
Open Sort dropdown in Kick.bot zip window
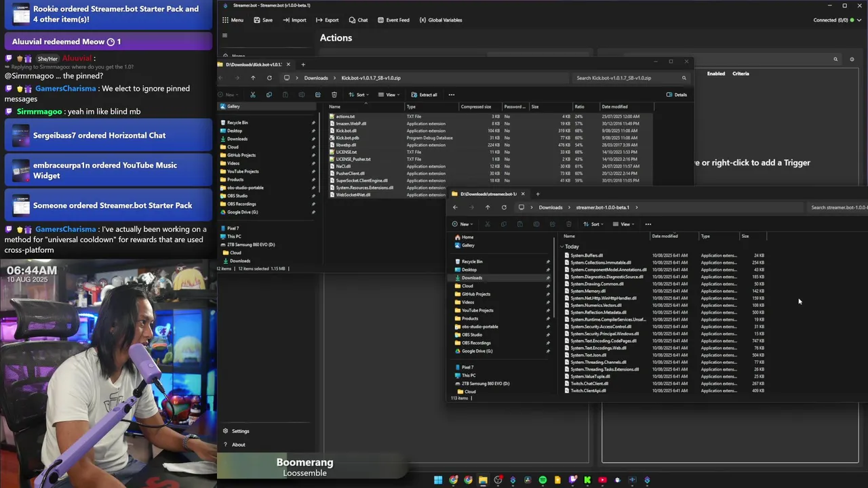point(358,95)
